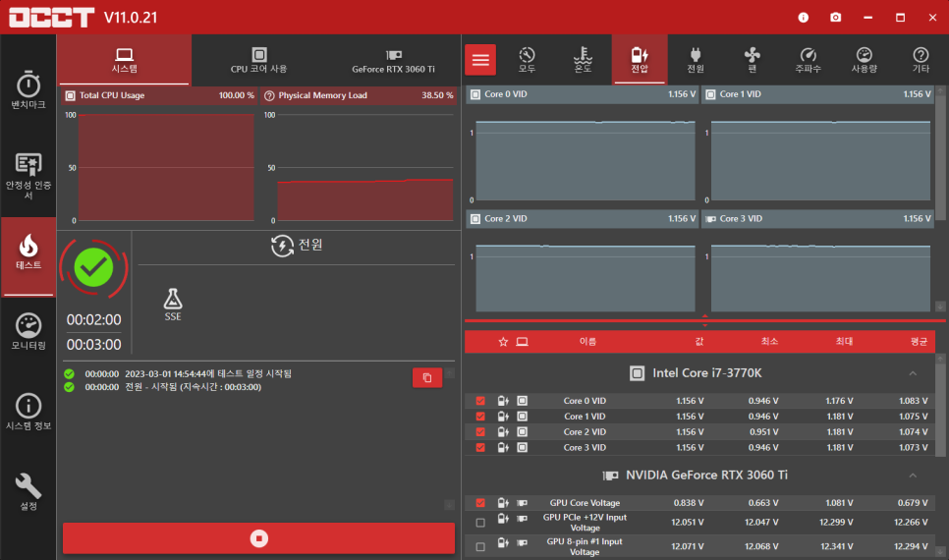Check GPU 8-pin #1 Input Voltage box

[x=480, y=546]
